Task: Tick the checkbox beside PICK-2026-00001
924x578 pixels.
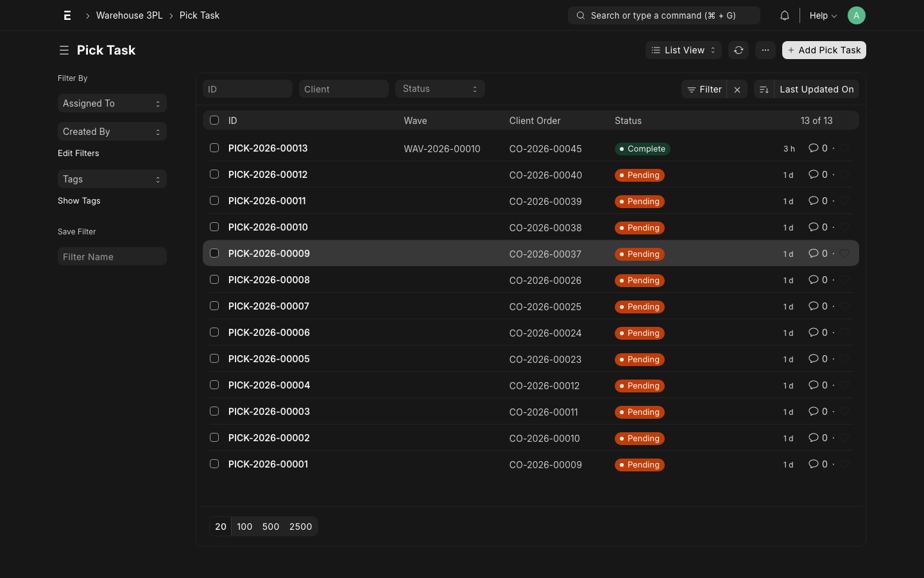Action: 214,463
